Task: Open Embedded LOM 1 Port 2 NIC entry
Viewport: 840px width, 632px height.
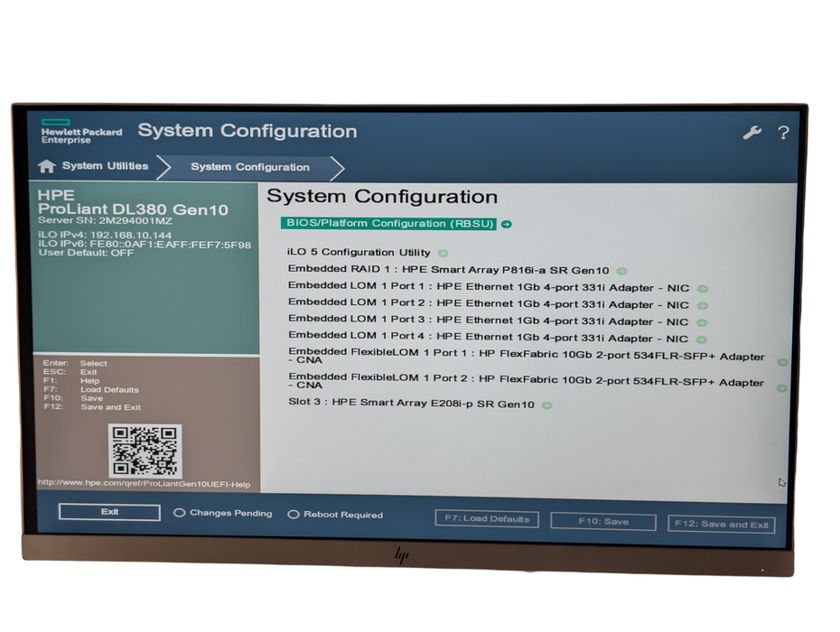Action: (488, 303)
